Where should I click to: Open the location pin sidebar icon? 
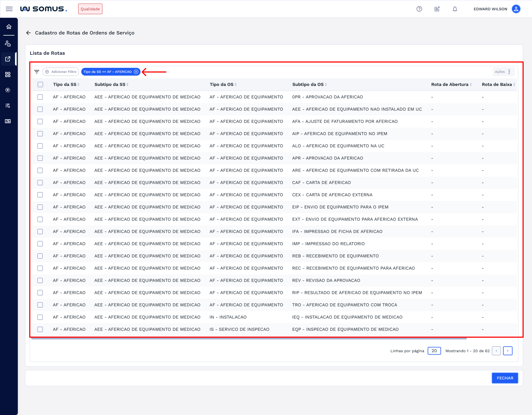(8, 90)
